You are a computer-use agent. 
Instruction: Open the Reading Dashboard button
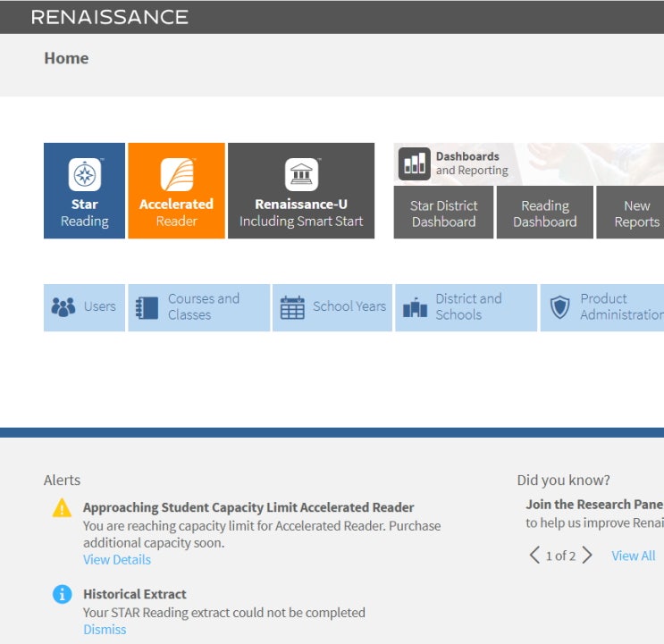coord(544,213)
